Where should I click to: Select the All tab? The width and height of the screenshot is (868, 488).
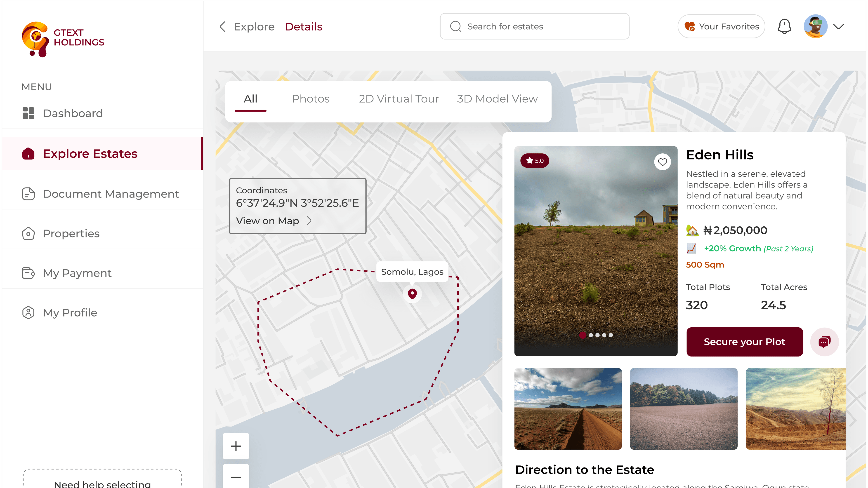pos(250,99)
